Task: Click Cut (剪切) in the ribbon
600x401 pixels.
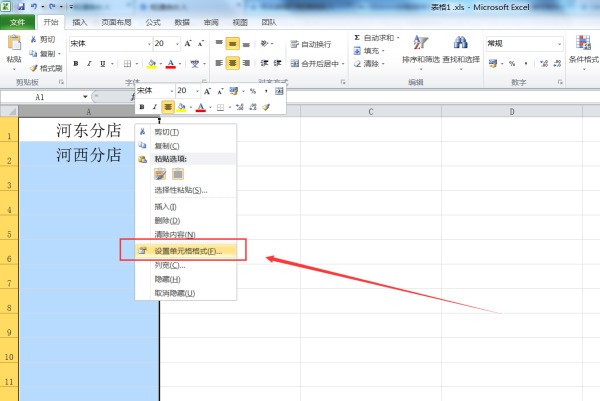Action: 43,39
